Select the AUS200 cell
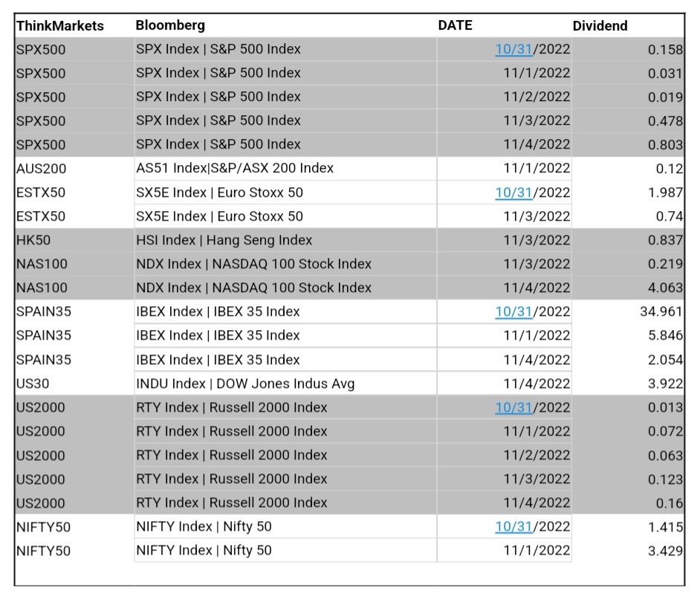The height and width of the screenshot is (611, 700). [40, 169]
